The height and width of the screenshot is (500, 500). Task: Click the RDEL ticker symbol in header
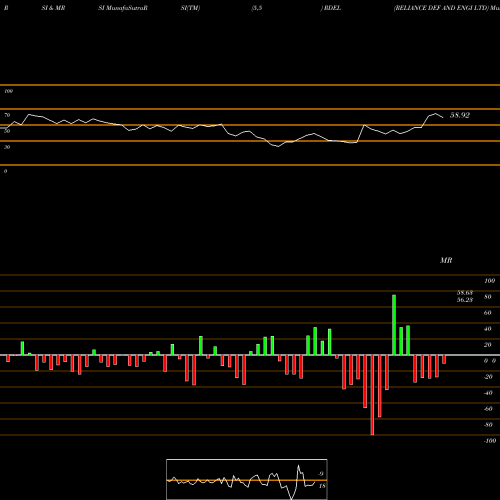(332, 8)
